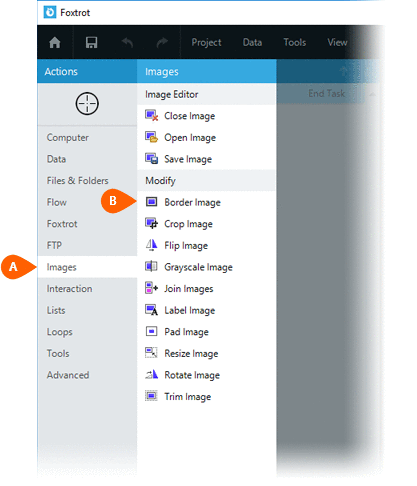Click the Save Image icon

tap(151, 159)
